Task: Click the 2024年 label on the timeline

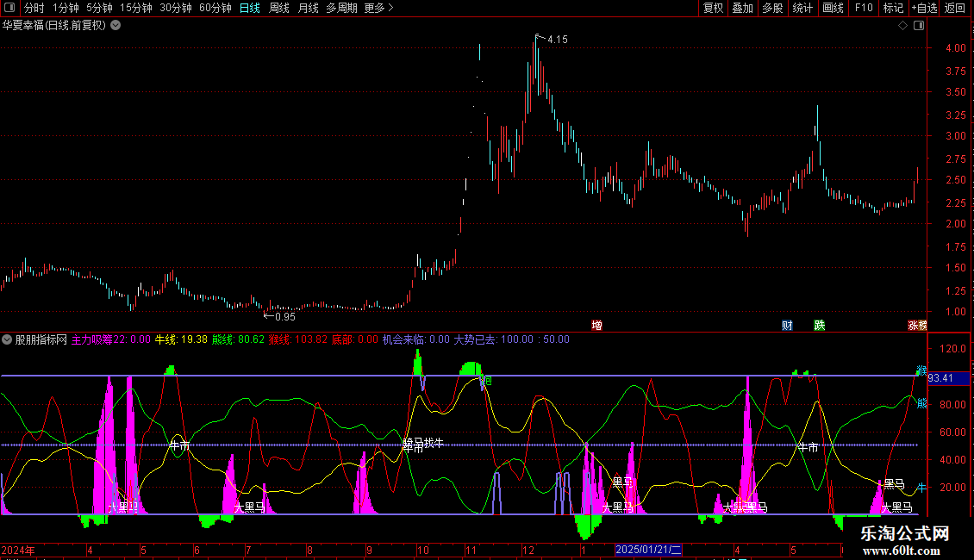Action: (x=18, y=550)
